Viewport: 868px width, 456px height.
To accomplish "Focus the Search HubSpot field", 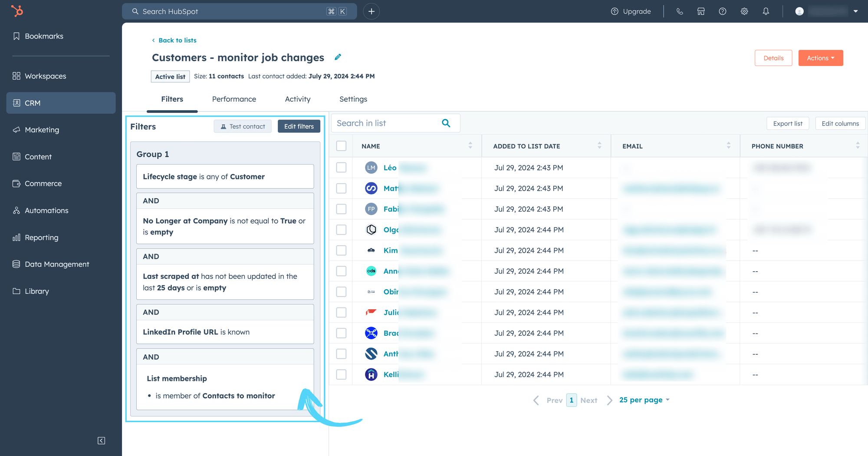I will tap(240, 11).
